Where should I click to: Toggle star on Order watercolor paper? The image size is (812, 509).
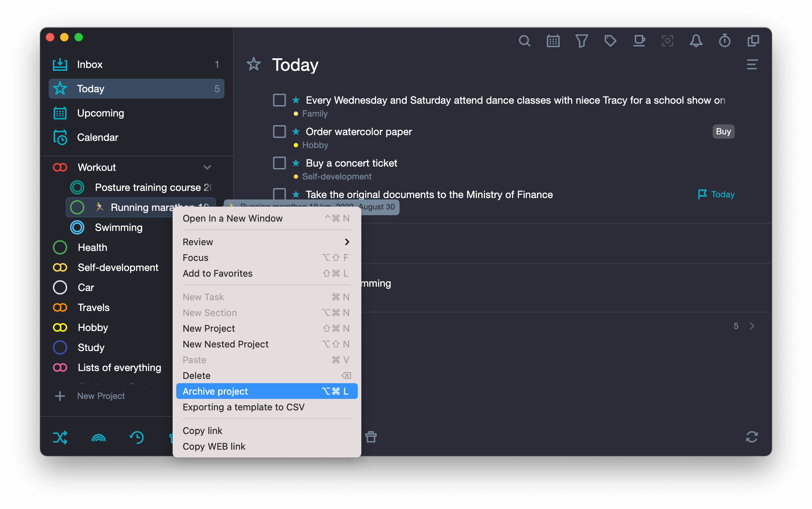point(296,132)
